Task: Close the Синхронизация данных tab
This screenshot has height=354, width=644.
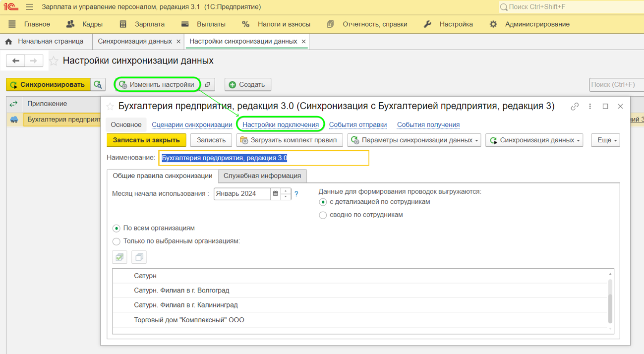Action: click(x=179, y=42)
